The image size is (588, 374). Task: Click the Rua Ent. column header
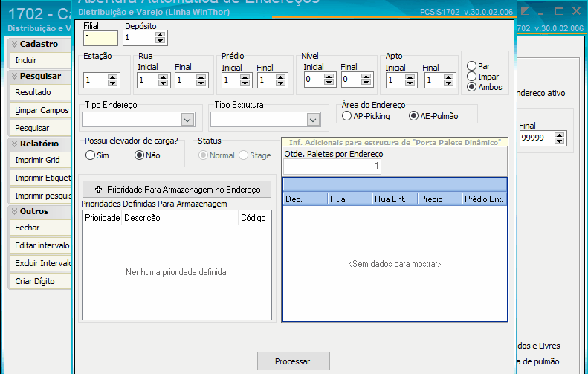[395, 199]
